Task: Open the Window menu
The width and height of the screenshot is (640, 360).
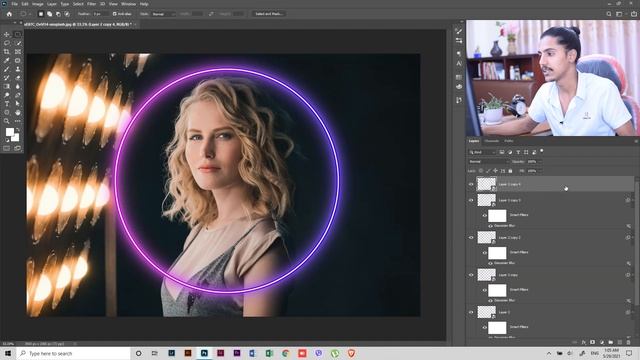Action: click(x=128, y=4)
